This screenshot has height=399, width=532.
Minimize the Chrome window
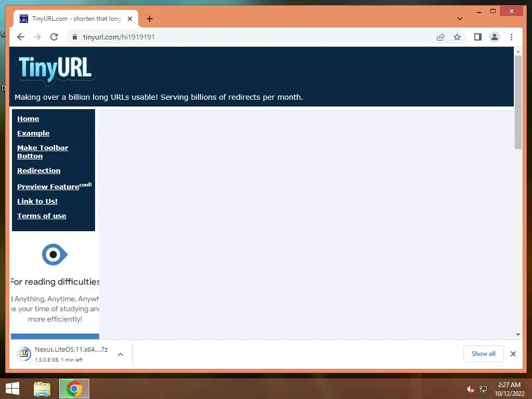478,11
